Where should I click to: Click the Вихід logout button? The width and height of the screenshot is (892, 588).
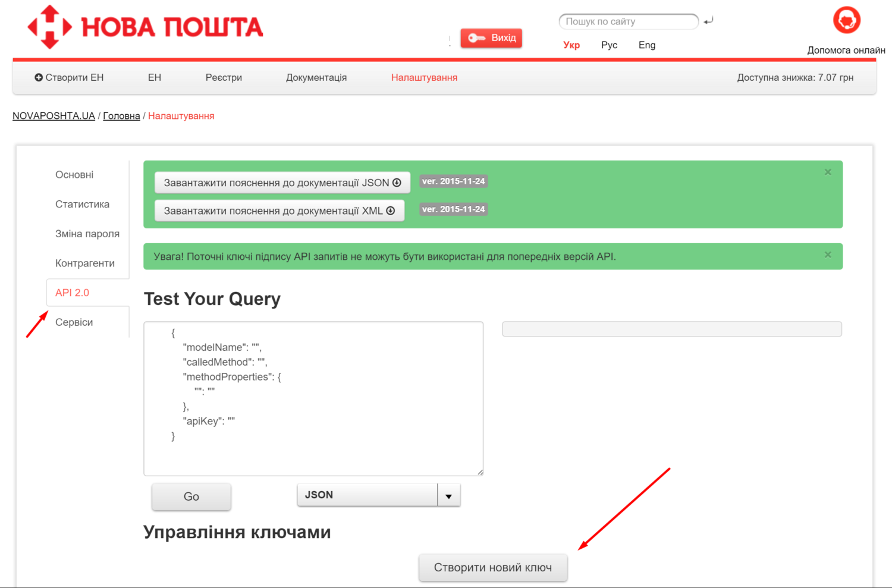click(491, 38)
